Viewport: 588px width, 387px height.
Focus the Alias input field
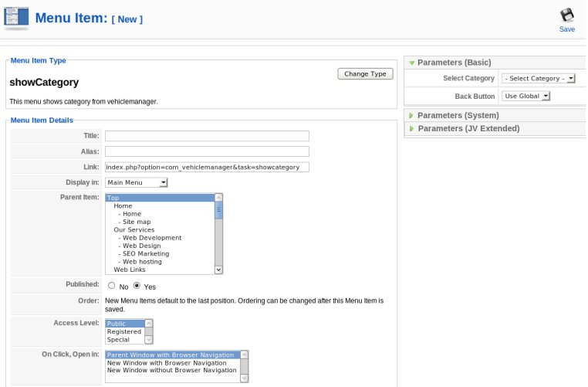207,151
